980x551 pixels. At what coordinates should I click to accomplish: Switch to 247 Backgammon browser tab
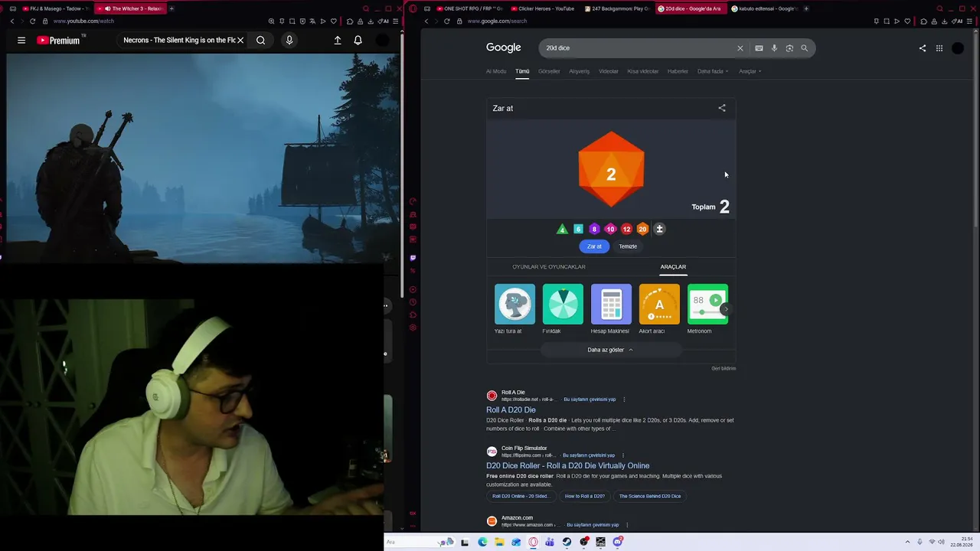[617, 8]
